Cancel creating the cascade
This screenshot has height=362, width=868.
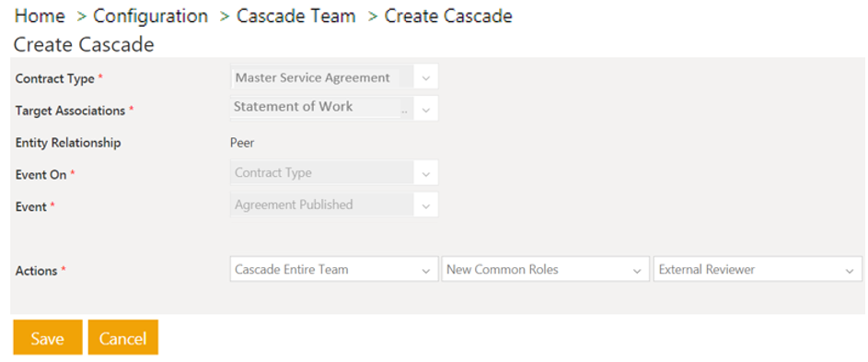(x=123, y=338)
